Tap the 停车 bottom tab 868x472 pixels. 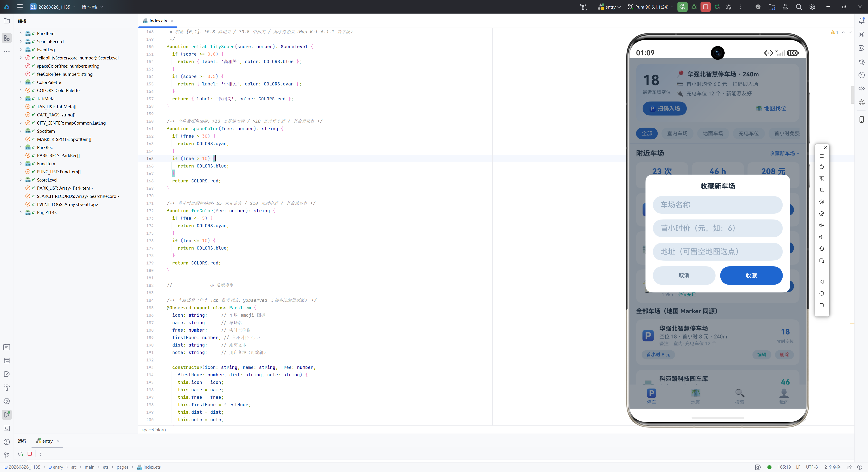click(651, 396)
